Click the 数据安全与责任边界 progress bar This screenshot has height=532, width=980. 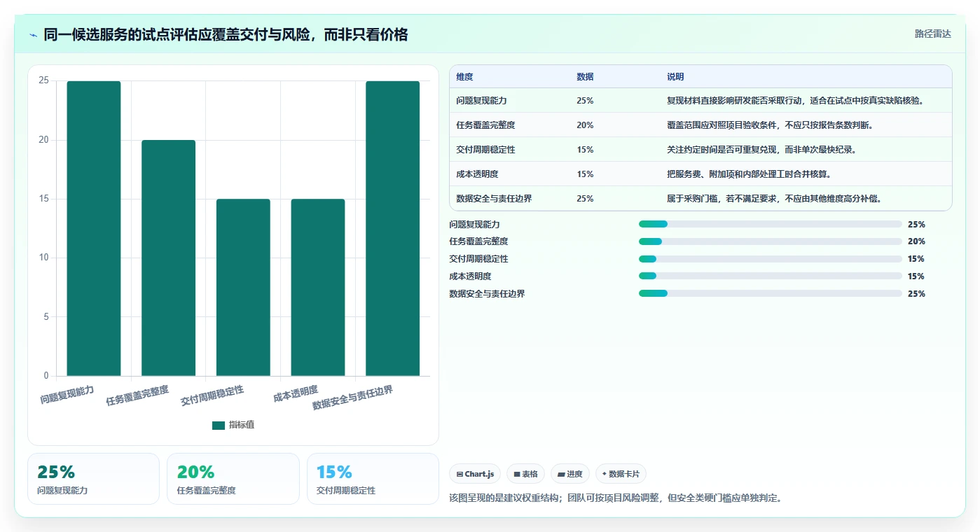point(771,293)
